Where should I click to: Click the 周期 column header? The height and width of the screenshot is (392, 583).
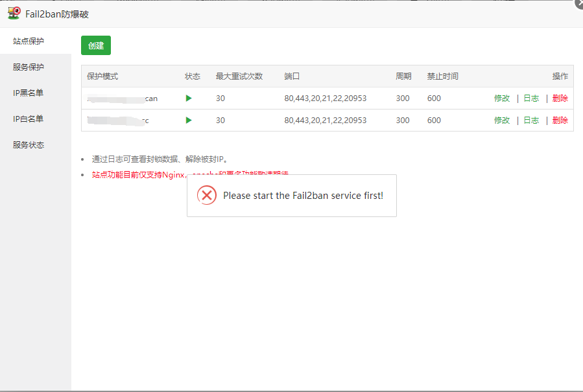click(404, 76)
